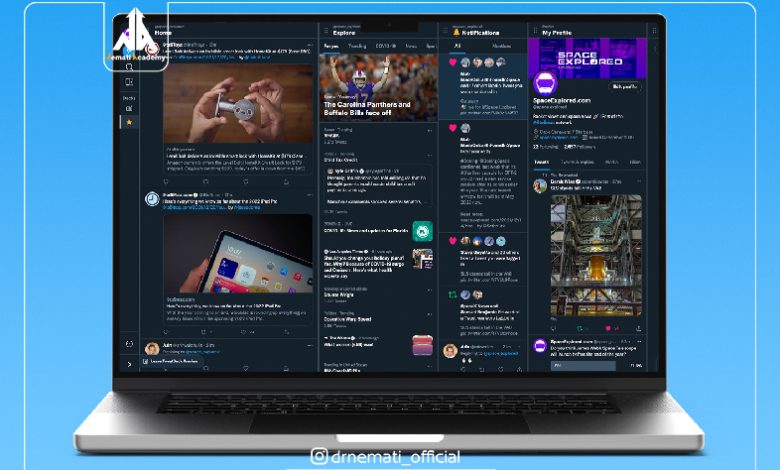Screen dimensions: 780x470
Task: Reply to the rocket photo tweet
Action: [x=554, y=328]
